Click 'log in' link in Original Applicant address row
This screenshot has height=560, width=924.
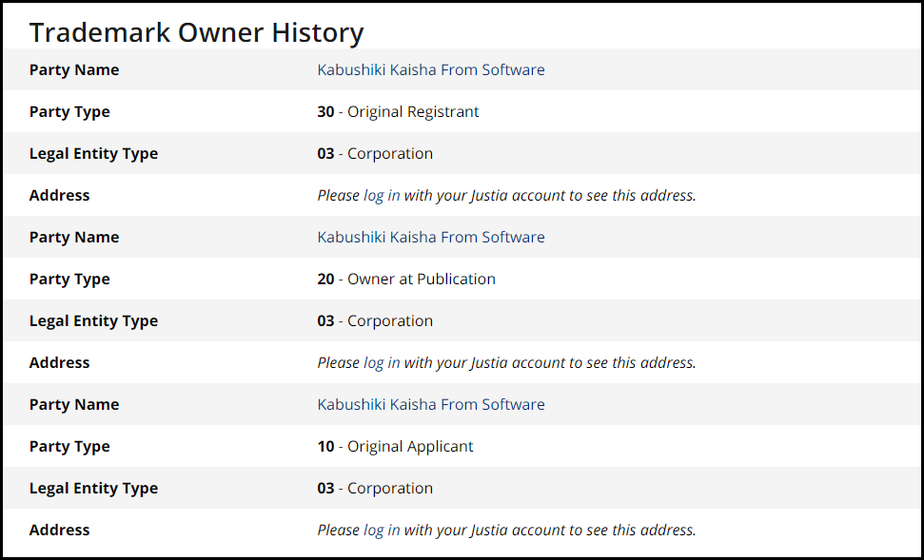click(x=382, y=530)
